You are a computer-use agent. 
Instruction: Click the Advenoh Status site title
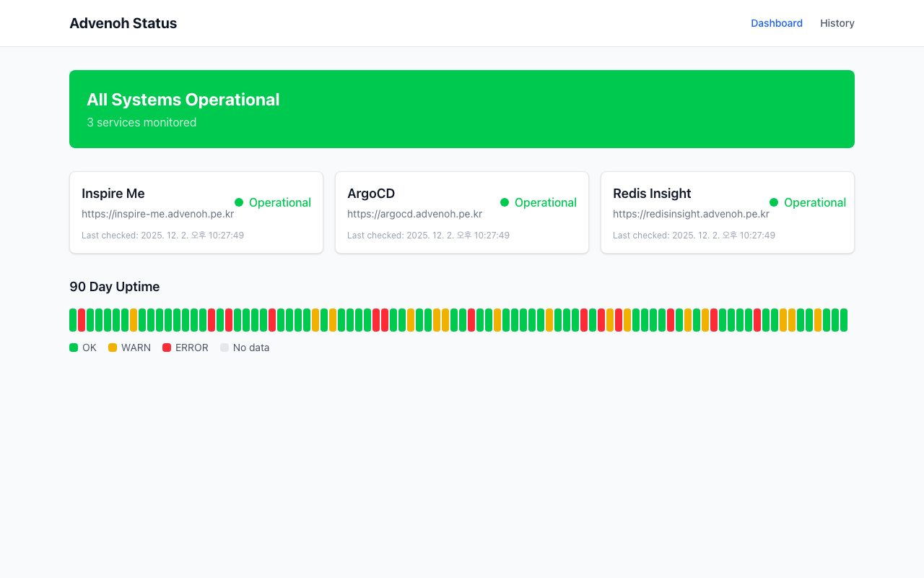pos(123,23)
